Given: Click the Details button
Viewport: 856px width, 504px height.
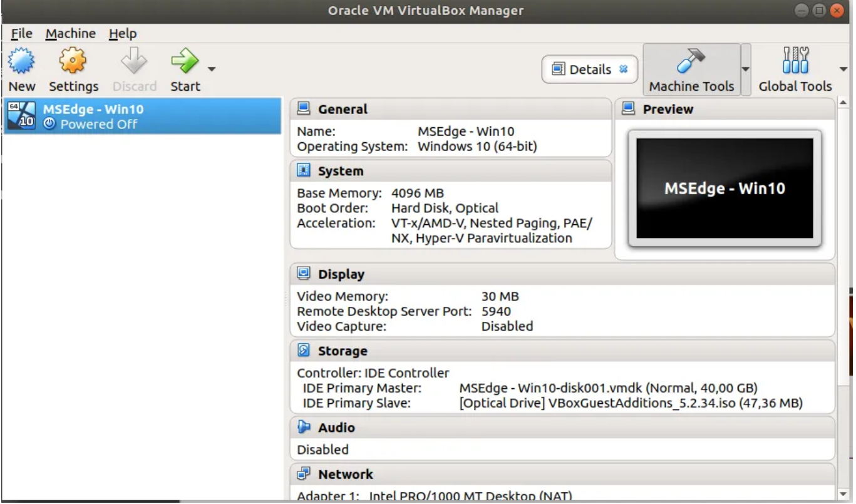Looking at the screenshot, I should click(589, 69).
